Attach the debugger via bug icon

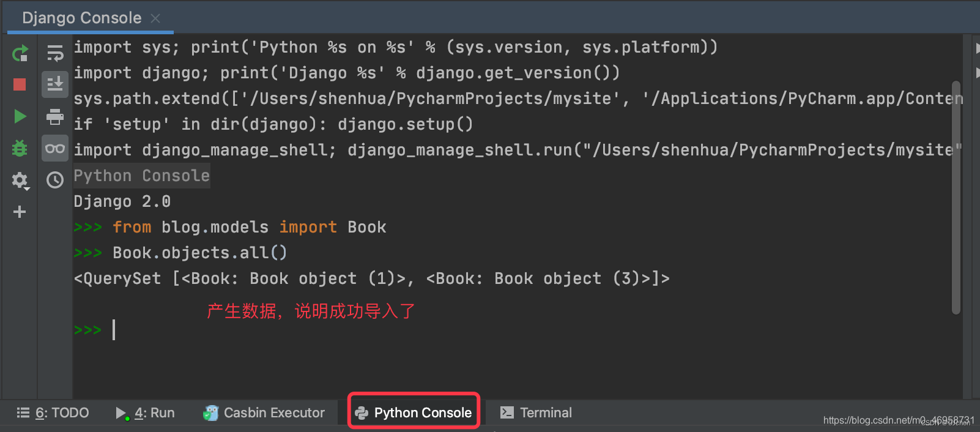20,148
